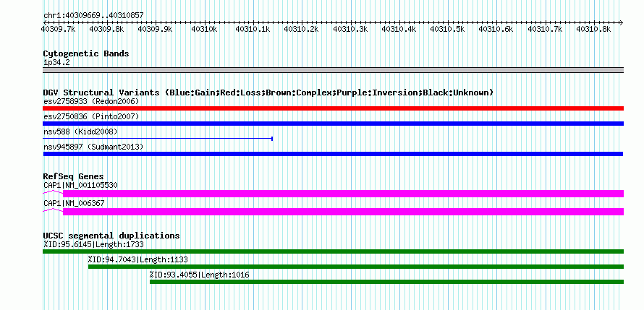Click the 40310.7k ruler tick label
This screenshot has height=310, width=644.
545,29
